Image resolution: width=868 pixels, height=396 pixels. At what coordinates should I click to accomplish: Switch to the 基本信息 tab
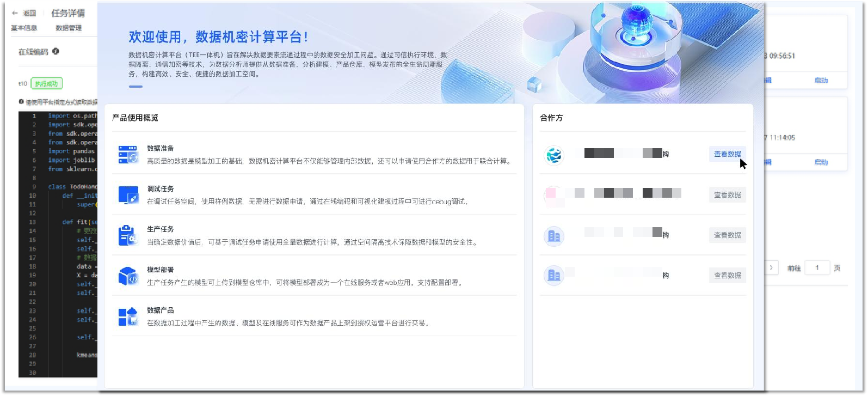click(24, 28)
